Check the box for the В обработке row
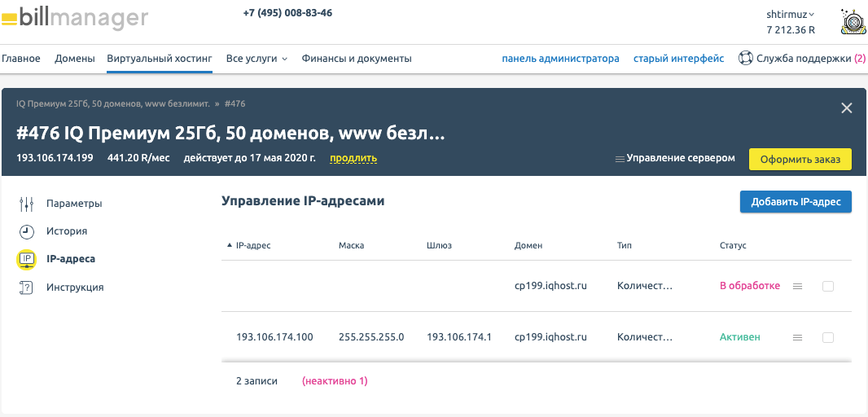This screenshot has width=868, height=417. coord(828,286)
